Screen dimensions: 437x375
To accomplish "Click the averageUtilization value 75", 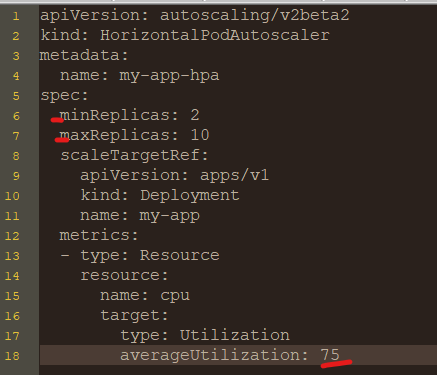I will click(330, 355).
